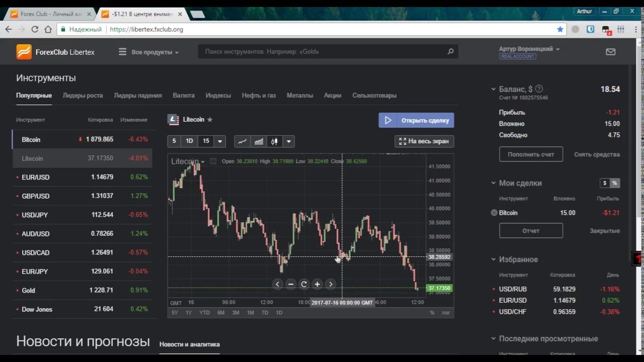This screenshot has height=362, width=644.
Task: Set timeframe to 1D
Action: 189,141
